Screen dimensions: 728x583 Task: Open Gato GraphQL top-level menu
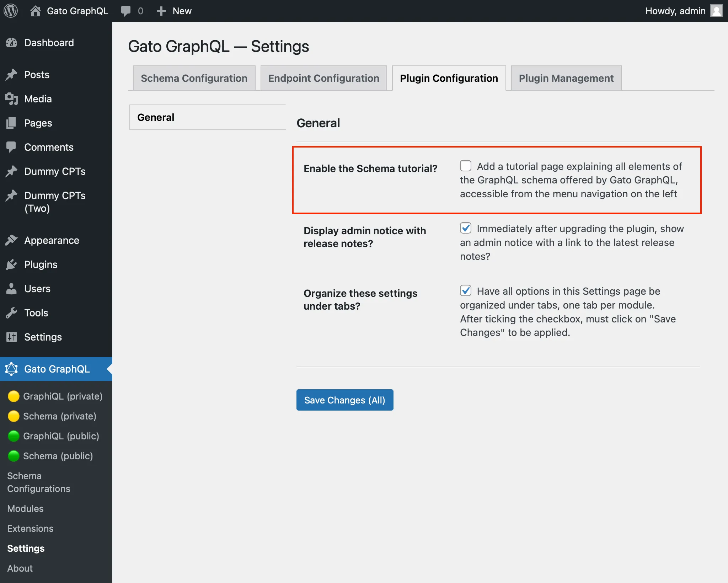56,369
